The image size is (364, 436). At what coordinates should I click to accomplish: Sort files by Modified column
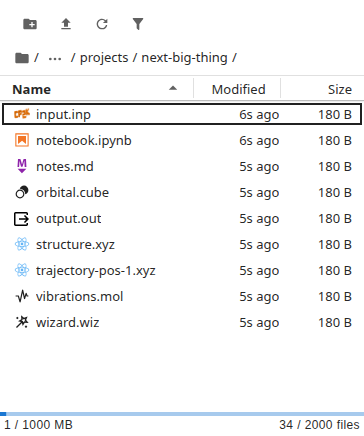(238, 89)
